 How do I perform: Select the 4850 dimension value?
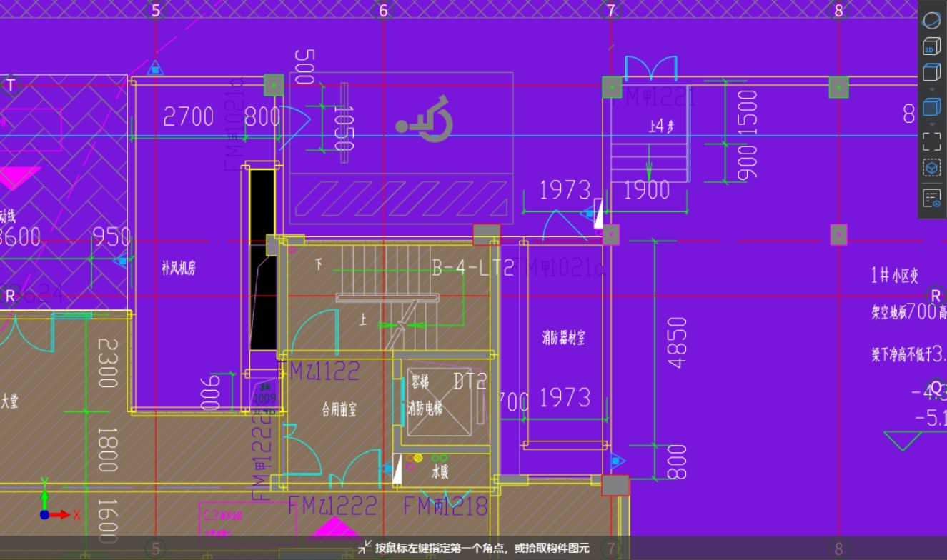pyautogui.click(x=677, y=342)
